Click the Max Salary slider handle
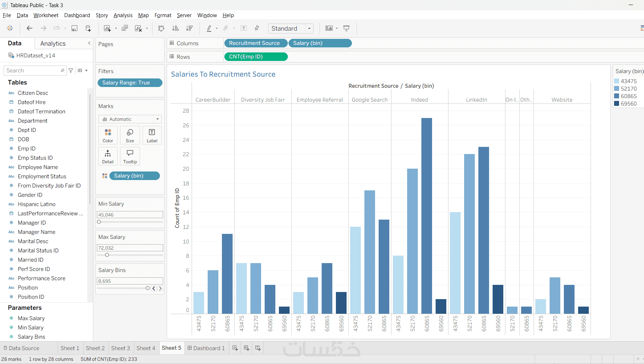This screenshot has width=644, height=364. pyautogui.click(x=107, y=255)
